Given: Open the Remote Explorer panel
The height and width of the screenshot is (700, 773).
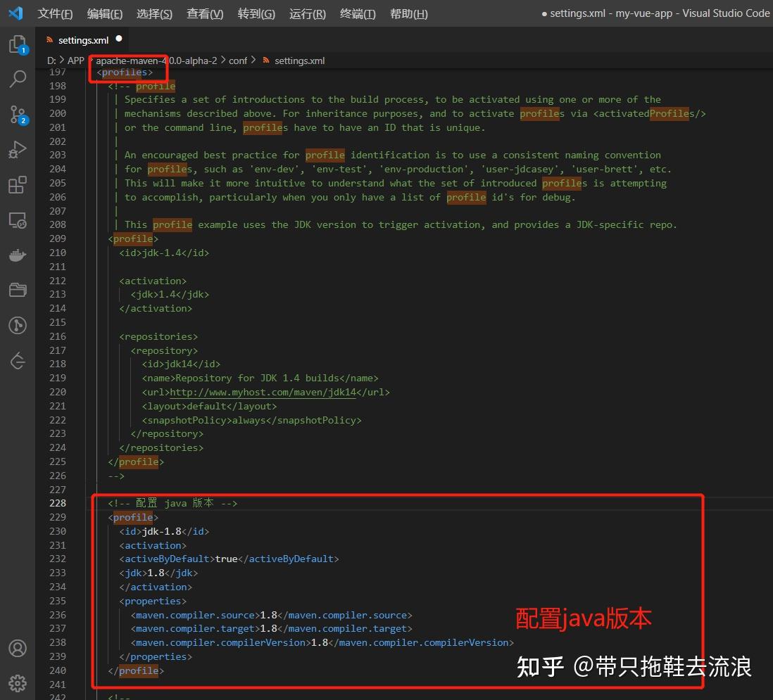Looking at the screenshot, I should [18, 220].
